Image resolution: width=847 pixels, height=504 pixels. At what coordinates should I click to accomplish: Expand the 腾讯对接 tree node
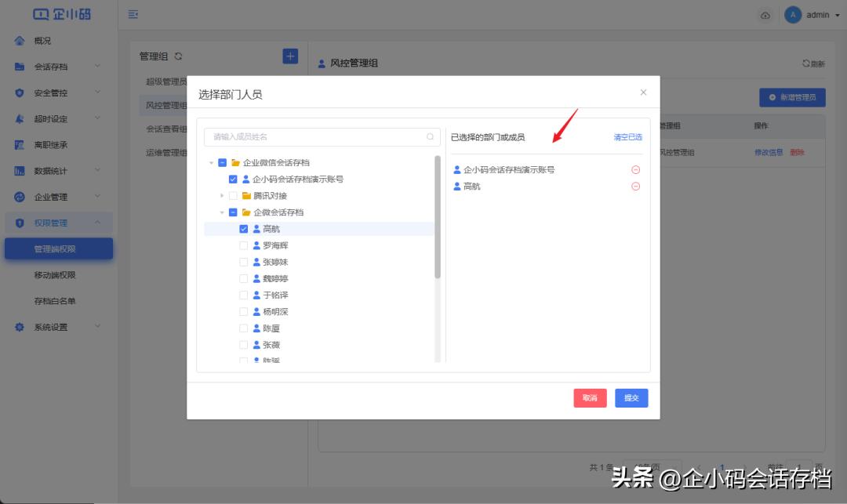221,195
